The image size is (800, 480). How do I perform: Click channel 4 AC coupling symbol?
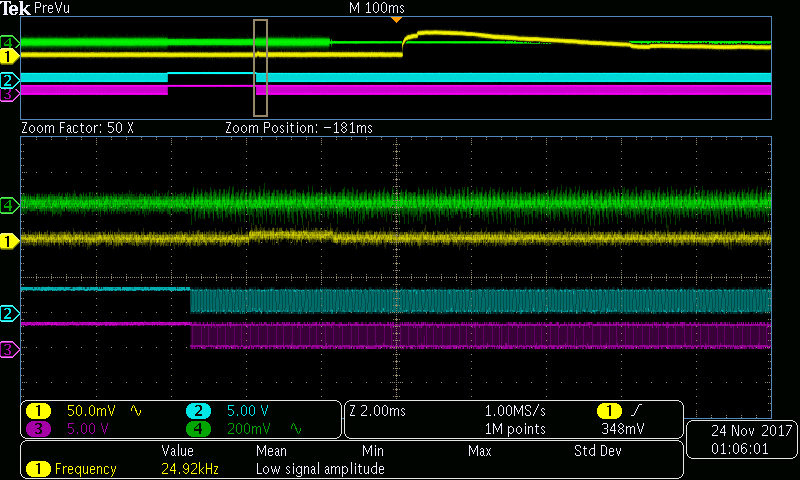(296, 428)
